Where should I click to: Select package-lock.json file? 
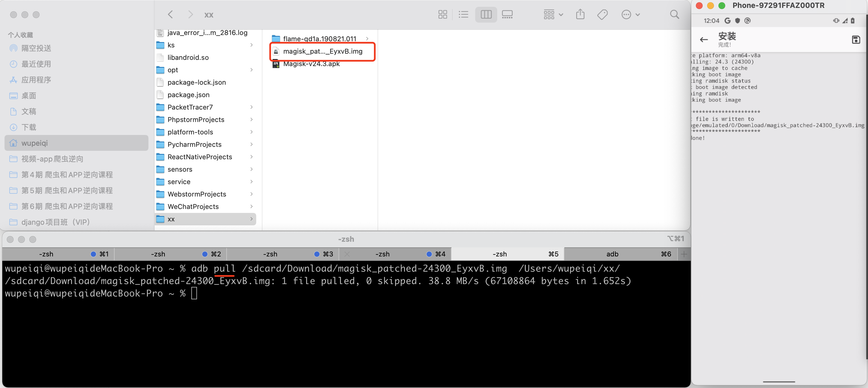[205, 82]
